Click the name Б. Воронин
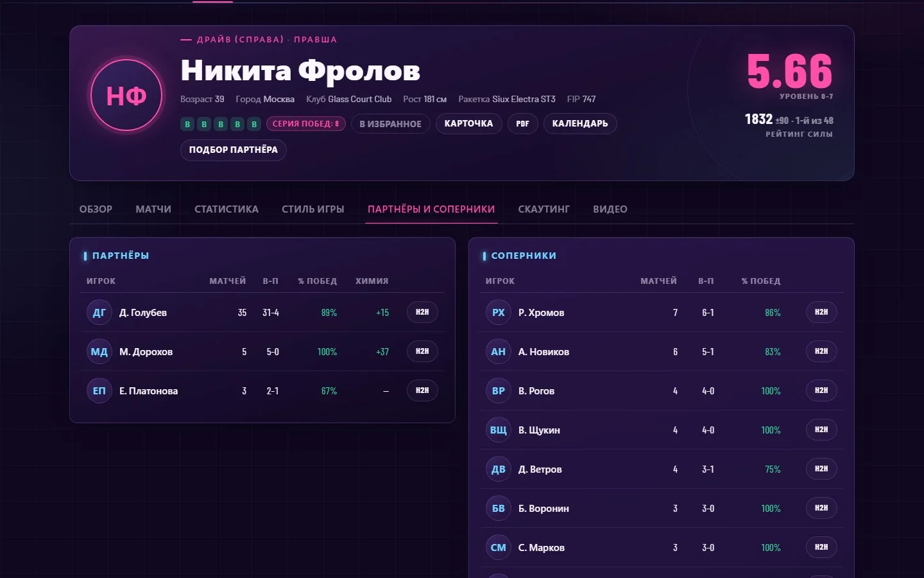Viewport: 924px width, 578px height. pyautogui.click(x=543, y=509)
